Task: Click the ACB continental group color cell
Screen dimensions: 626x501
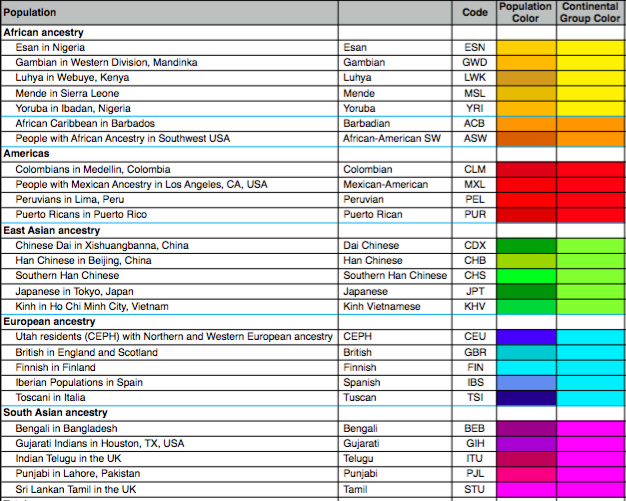Action: point(591,123)
